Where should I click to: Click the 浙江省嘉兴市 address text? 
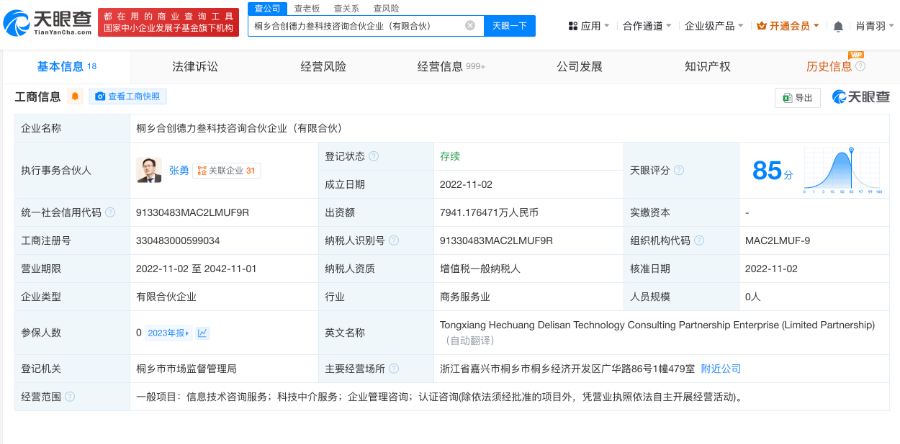click(x=567, y=368)
